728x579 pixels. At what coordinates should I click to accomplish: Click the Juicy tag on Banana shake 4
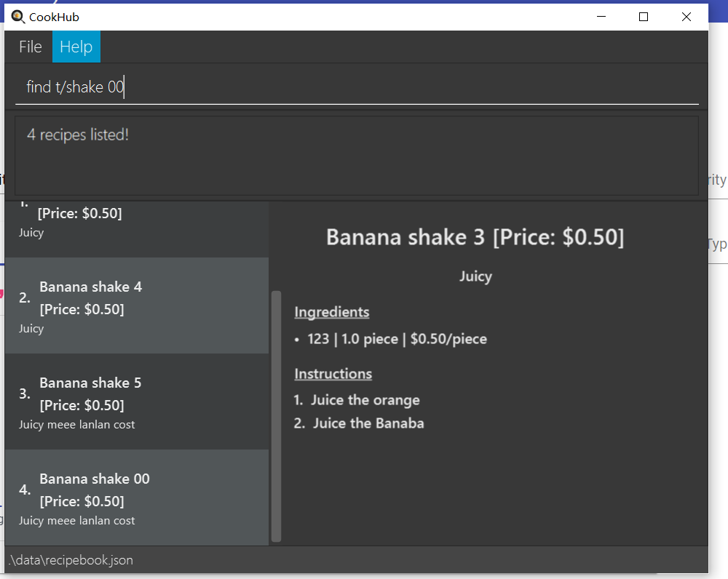(x=31, y=329)
